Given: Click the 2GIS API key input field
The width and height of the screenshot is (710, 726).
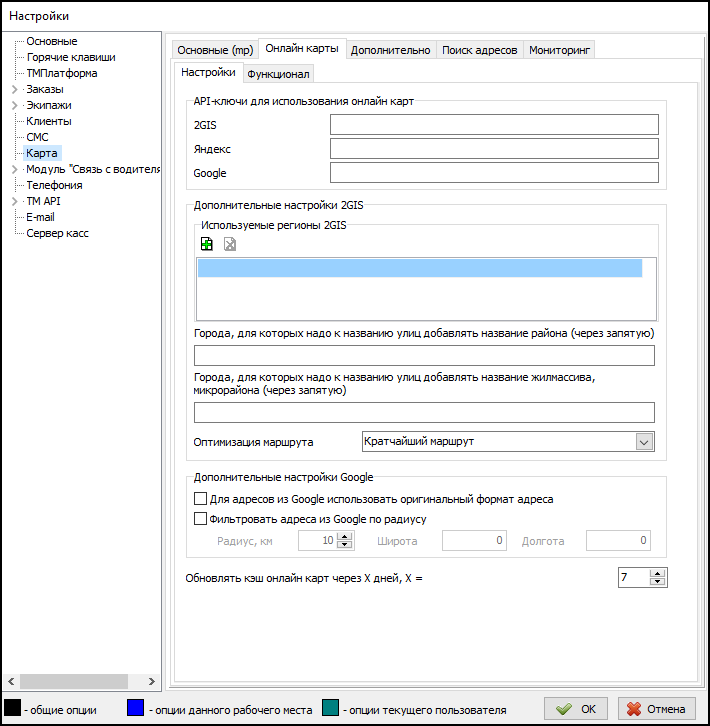Looking at the screenshot, I should tap(494, 125).
